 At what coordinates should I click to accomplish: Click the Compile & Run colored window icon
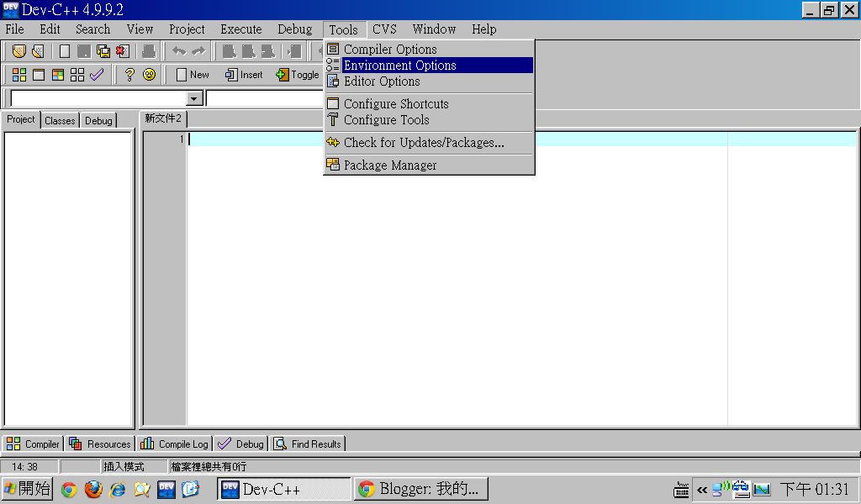point(58,75)
